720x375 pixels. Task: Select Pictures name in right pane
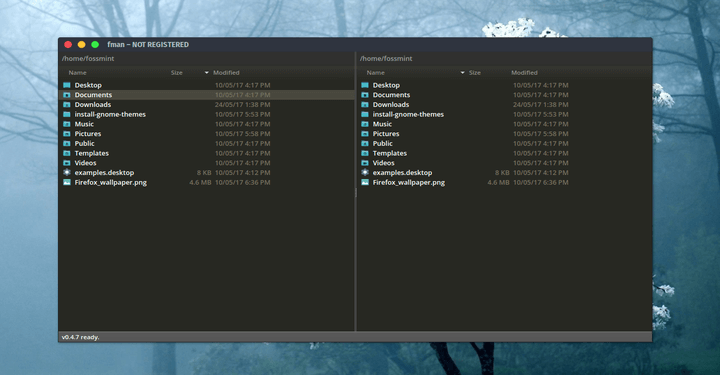pyautogui.click(x=386, y=134)
